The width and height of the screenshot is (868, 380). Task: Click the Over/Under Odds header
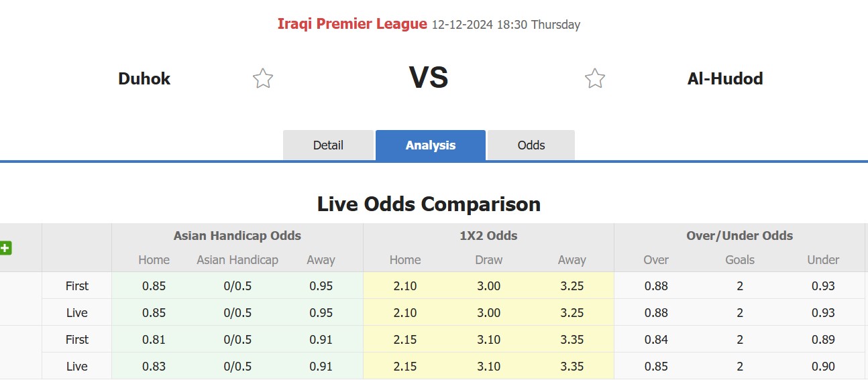[x=740, y=236]
